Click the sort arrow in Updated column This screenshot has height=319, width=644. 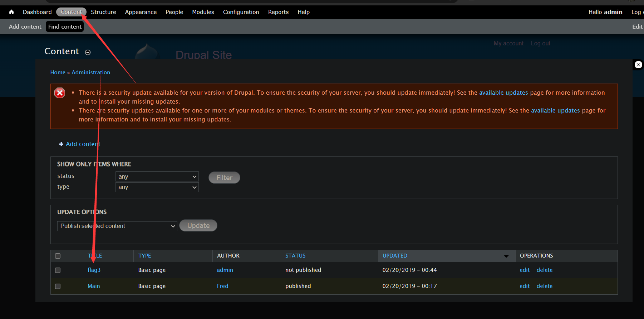[x=506, y=256]
